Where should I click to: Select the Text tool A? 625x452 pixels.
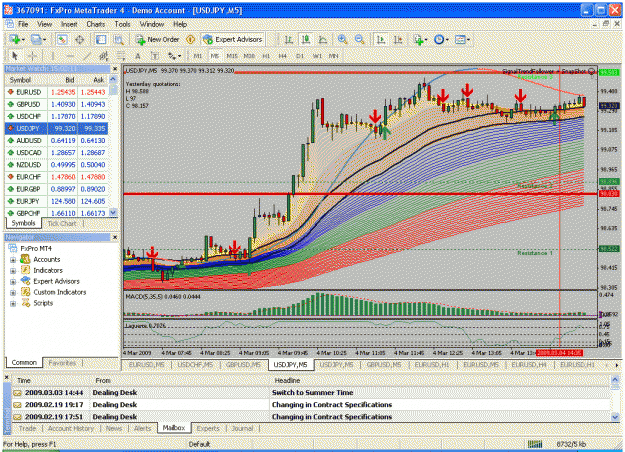pos(138,56)
